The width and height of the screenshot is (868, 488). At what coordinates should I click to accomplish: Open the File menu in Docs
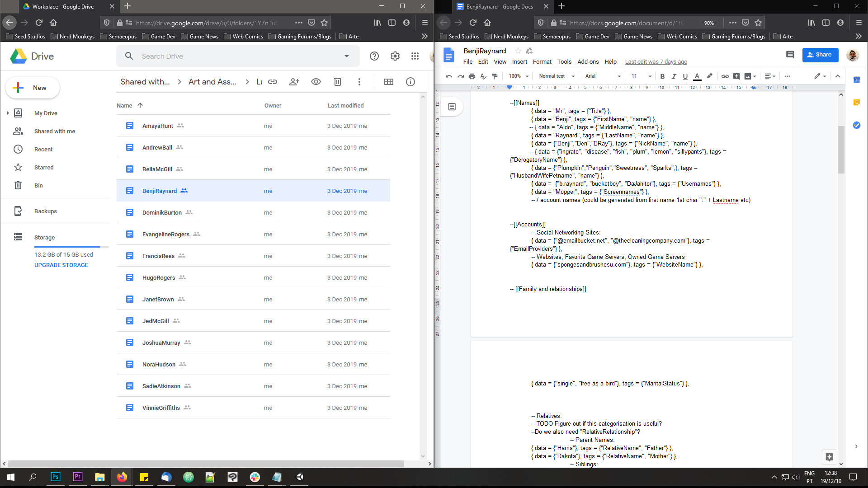[x=468, y=62]
